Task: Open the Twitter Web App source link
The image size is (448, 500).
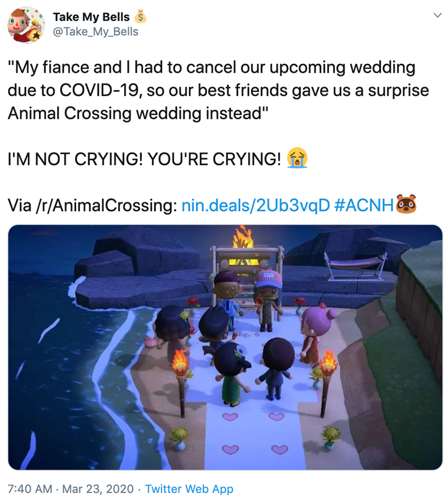Action: point(189,489)
